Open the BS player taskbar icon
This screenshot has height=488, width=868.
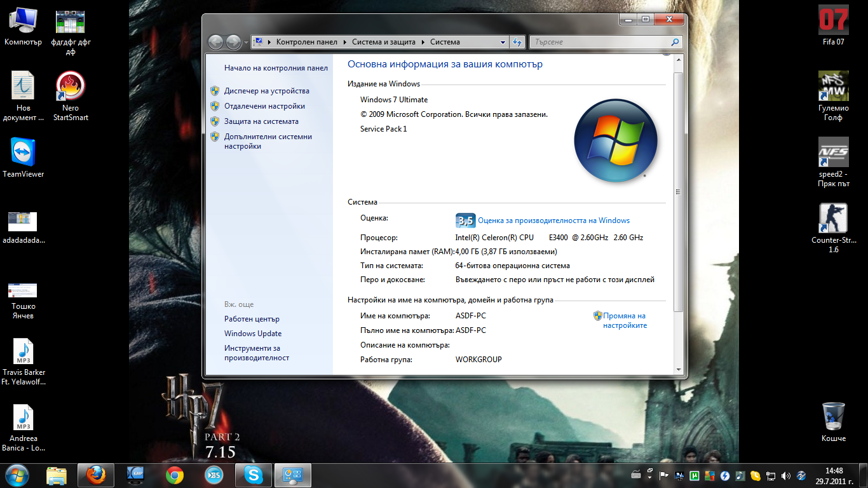[214, 475]
